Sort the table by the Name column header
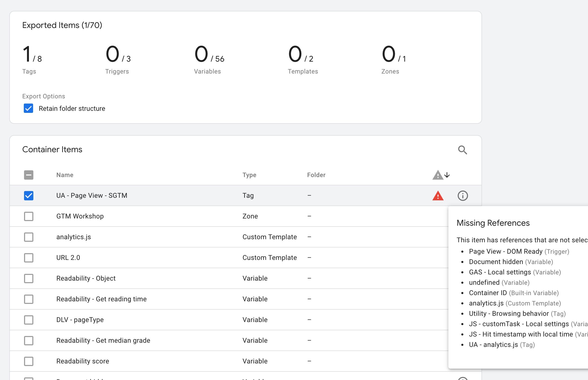This screenshot has width=588, height=380. point(65,175)
